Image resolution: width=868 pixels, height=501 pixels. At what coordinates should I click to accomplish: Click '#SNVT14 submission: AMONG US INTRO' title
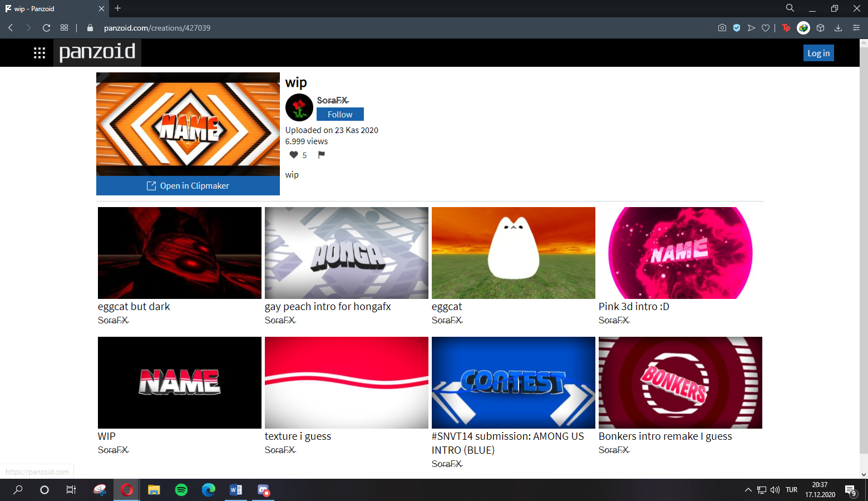tap(507, 443)
